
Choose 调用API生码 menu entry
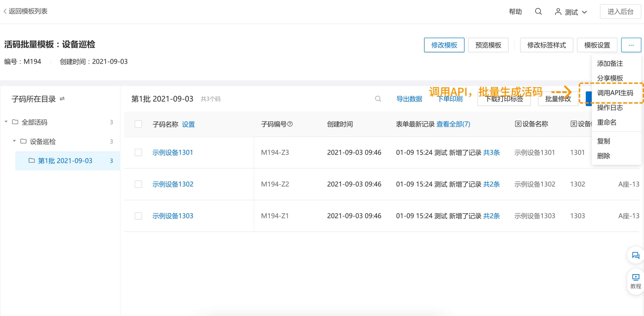pos(616,93)
